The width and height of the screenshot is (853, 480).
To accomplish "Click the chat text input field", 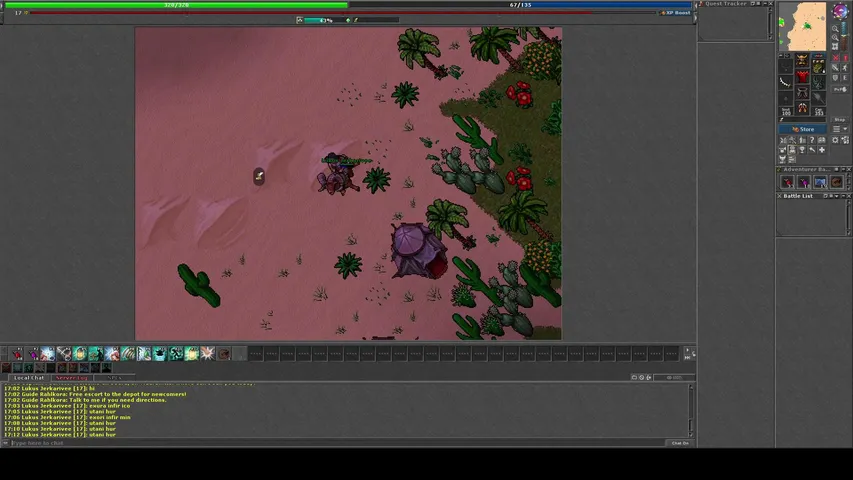I will coord(337,443).
